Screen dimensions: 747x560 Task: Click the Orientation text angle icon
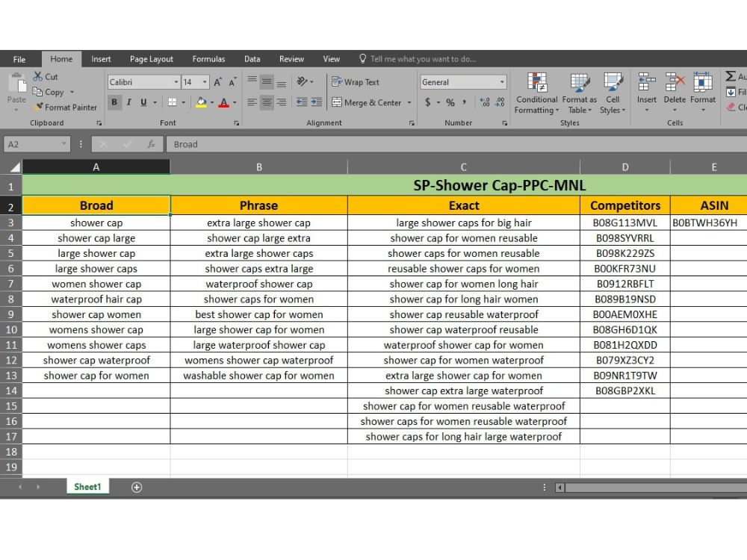click(x=302, y=81)
